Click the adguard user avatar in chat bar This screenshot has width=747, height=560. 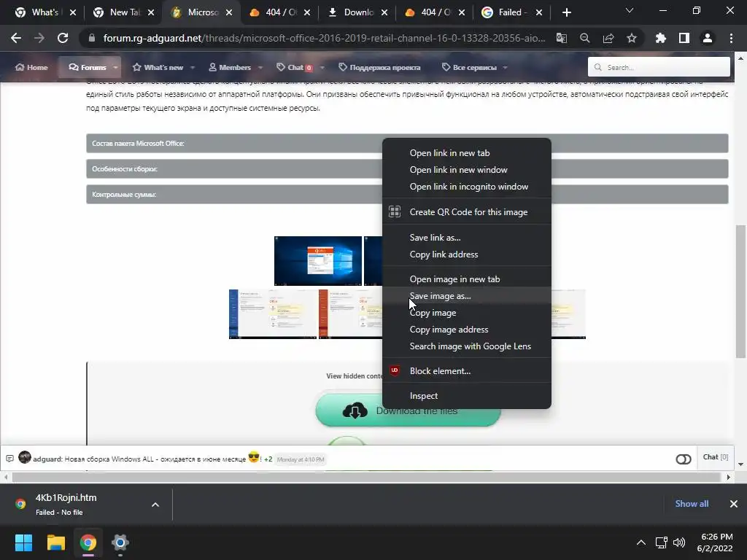pyautogui.click(x=25, y=458)
